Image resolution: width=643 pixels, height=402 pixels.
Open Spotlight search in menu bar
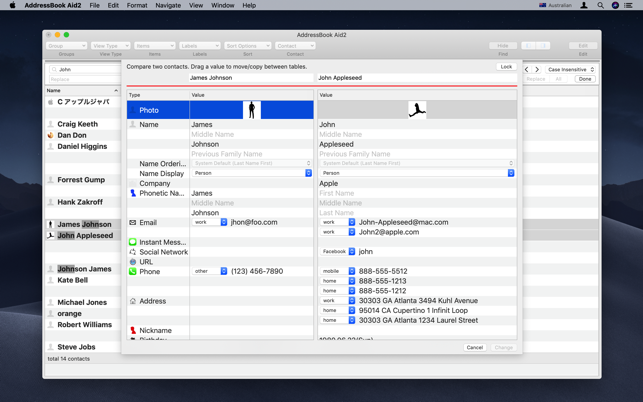600,5
